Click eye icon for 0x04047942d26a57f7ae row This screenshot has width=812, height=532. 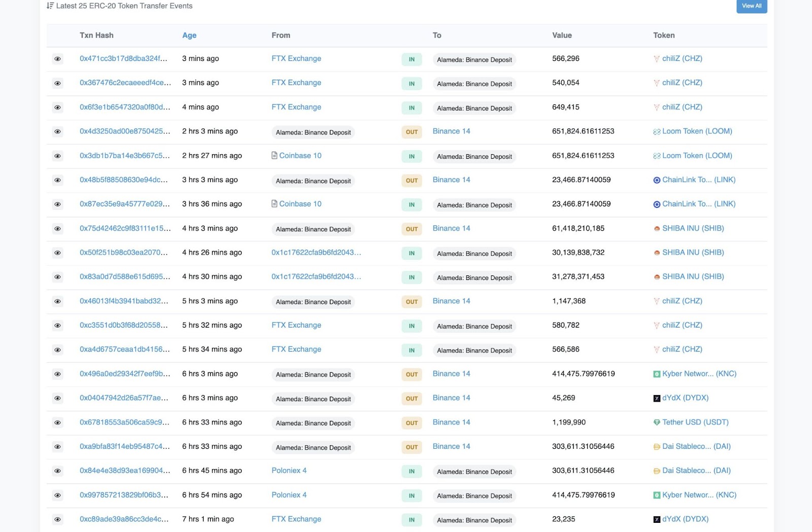57,398
